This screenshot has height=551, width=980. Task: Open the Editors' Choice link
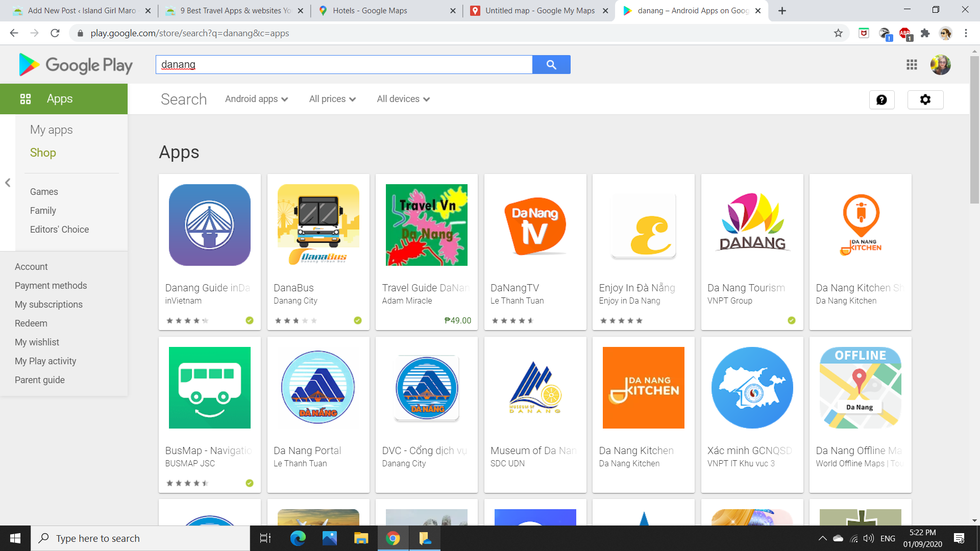tap(59, 230)
